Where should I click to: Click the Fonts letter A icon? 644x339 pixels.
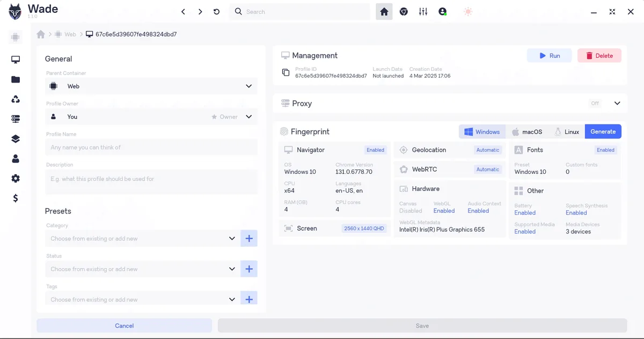click(518, 150)
